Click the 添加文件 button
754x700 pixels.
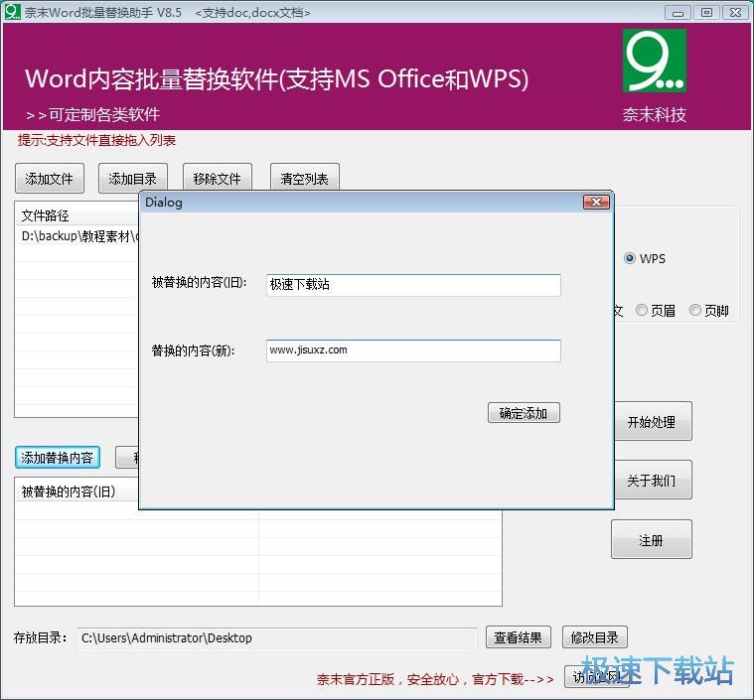[50, 179]
